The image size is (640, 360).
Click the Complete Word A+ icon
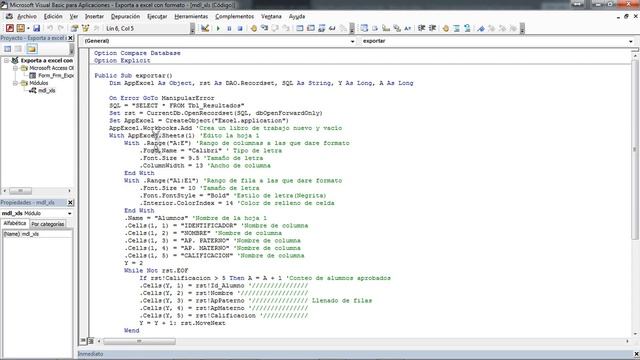407,28
